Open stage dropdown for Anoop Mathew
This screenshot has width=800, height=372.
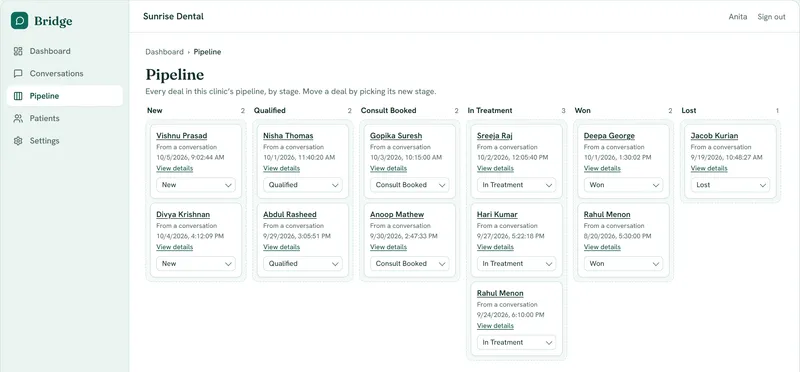point(410,264)
